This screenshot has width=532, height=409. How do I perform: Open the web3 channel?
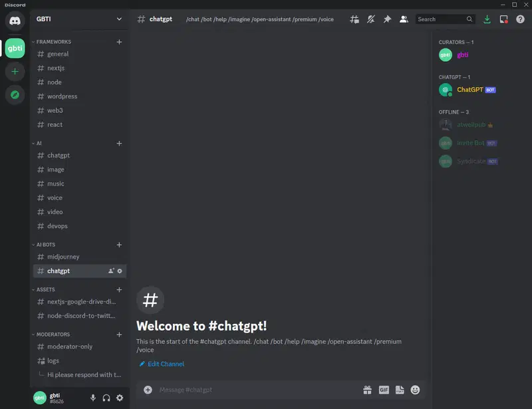click(x=80, y=110)
